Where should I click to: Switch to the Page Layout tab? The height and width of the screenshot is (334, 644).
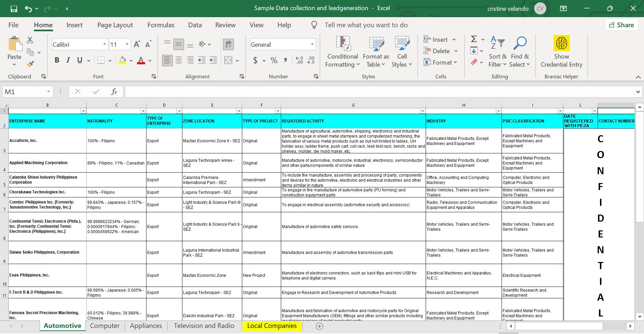point(115,25)
